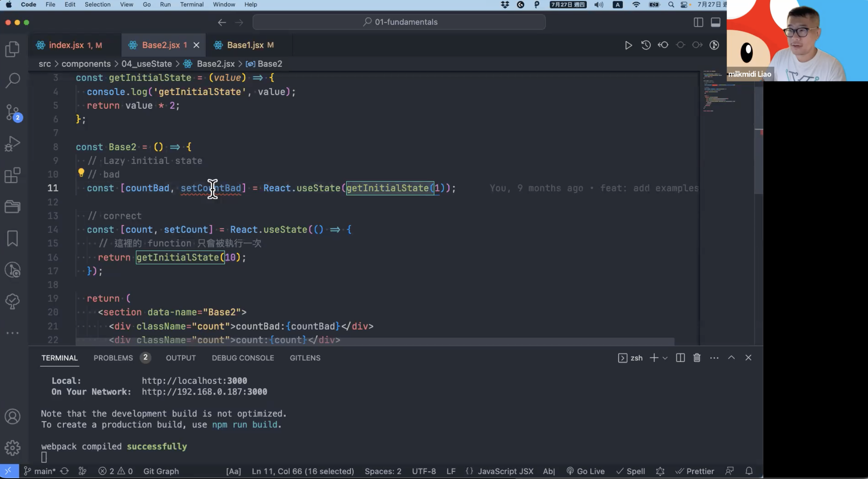
Task: Open the Explorer view in activity bar
Action: click(x=13, y=49)
